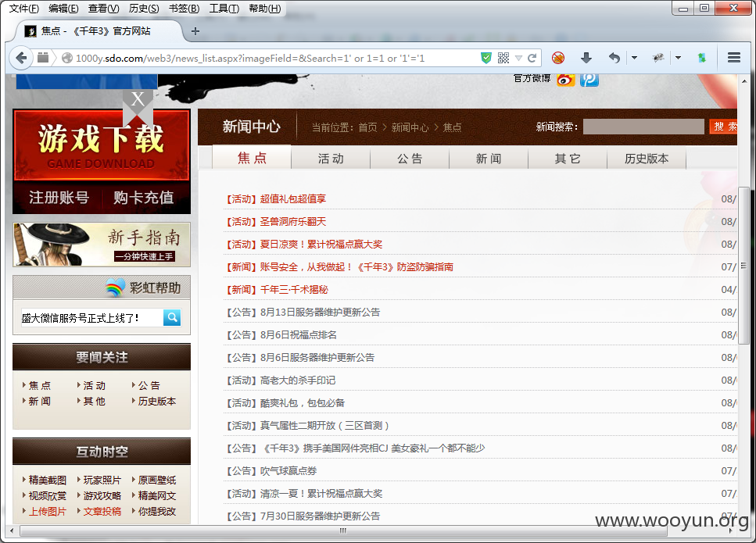
Task: Open the QR code icon in address bar
Action: [x=503, y=59]
